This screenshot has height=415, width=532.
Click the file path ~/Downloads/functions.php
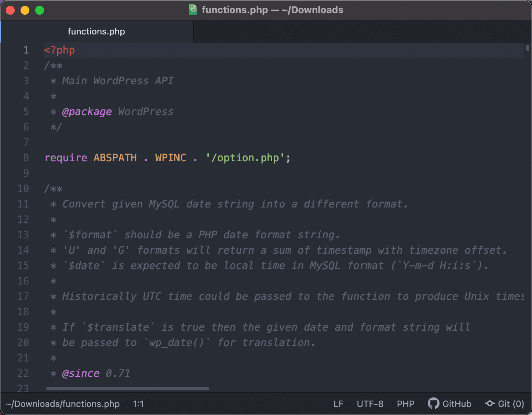tap(63, 404)
